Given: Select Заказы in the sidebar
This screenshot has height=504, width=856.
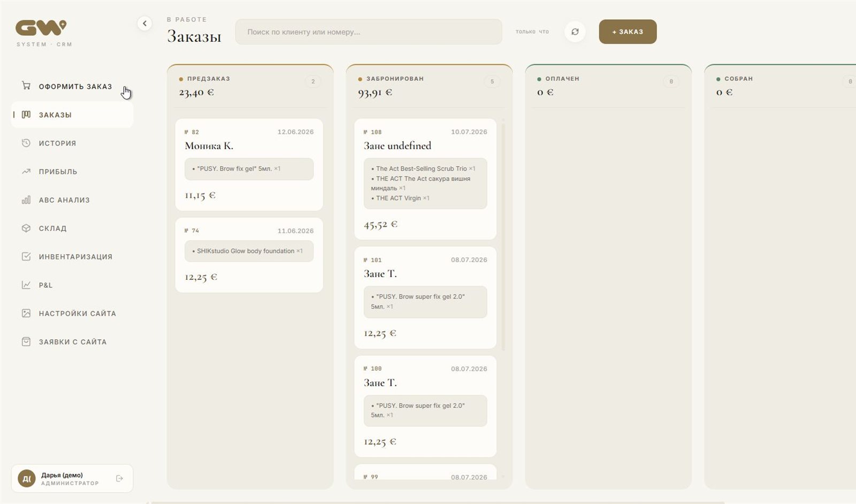Looking at the screenshot, I should pos(72,114).
